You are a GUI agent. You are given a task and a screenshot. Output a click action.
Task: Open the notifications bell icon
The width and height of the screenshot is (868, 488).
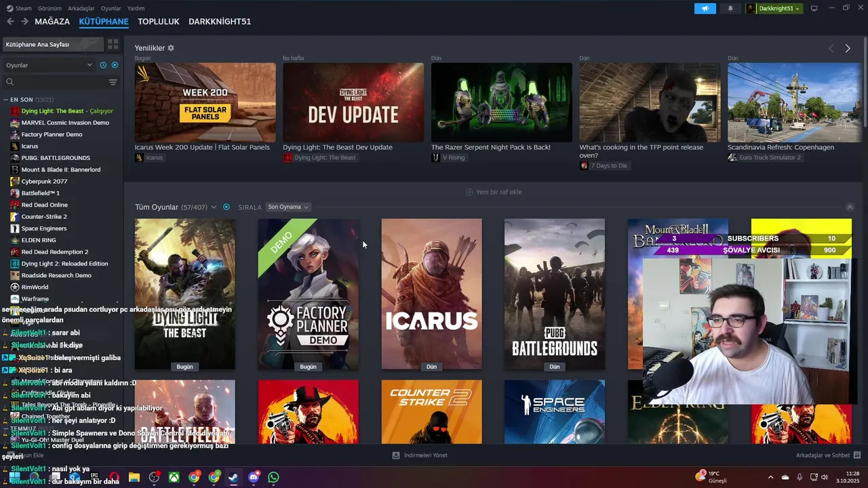tap(730, 8)
